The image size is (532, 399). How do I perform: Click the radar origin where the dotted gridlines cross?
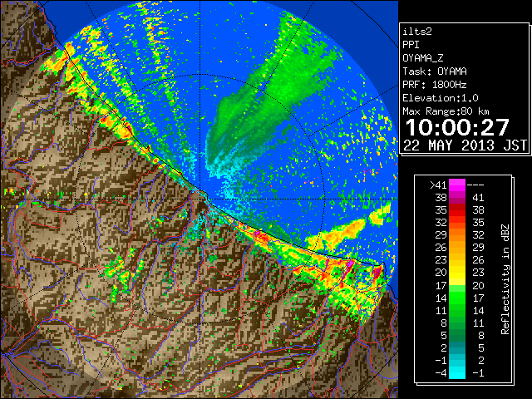click(x=199, y=199)
